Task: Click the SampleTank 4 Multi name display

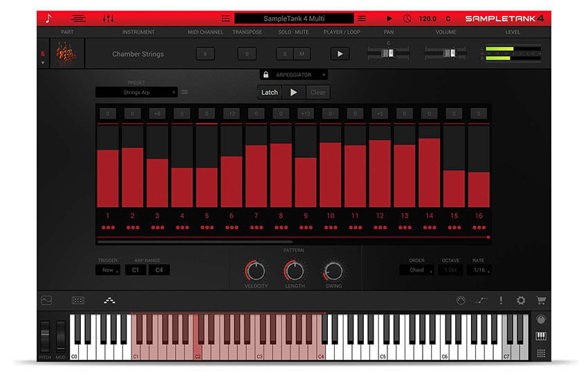Action: [294, 19]
